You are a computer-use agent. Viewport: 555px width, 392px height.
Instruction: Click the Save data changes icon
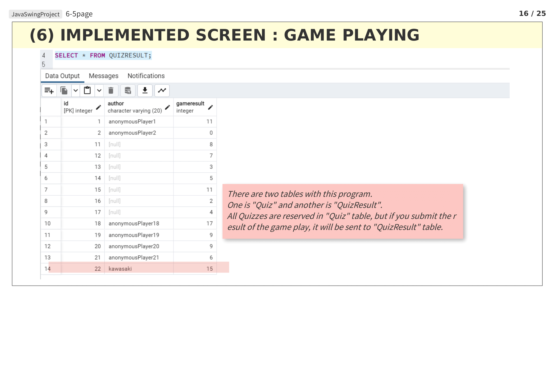[x=128, y=91]
